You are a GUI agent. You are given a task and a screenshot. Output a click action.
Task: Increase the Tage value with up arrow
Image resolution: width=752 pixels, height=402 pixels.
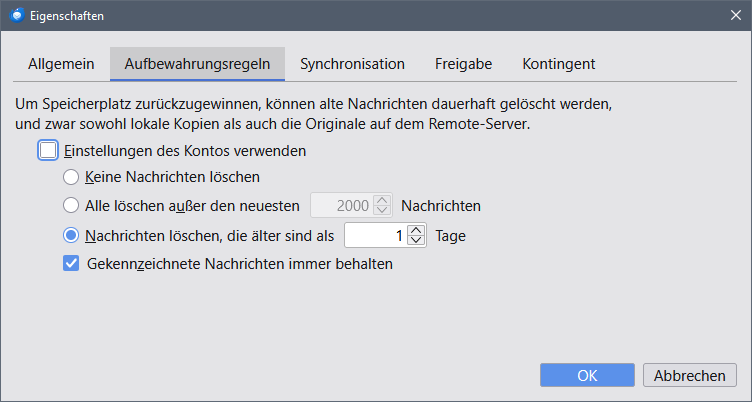[417, 231]
